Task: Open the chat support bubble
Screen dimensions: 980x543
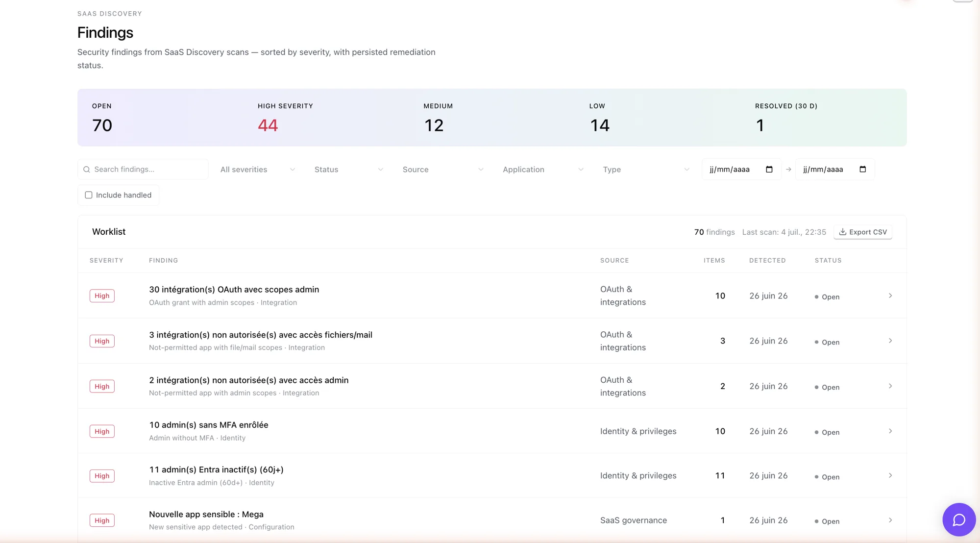Action: pyautogui.click(x=959, y=519)
